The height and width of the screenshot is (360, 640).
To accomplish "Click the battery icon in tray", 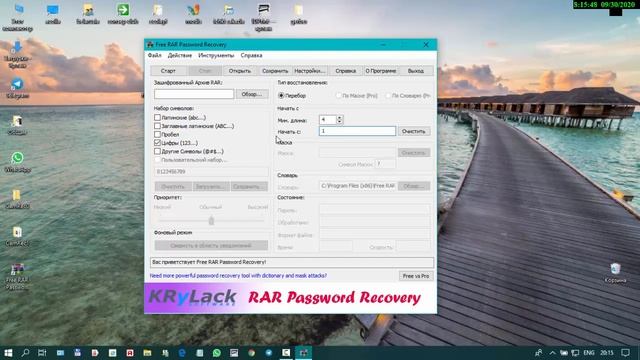I will [x=564, y=353].
